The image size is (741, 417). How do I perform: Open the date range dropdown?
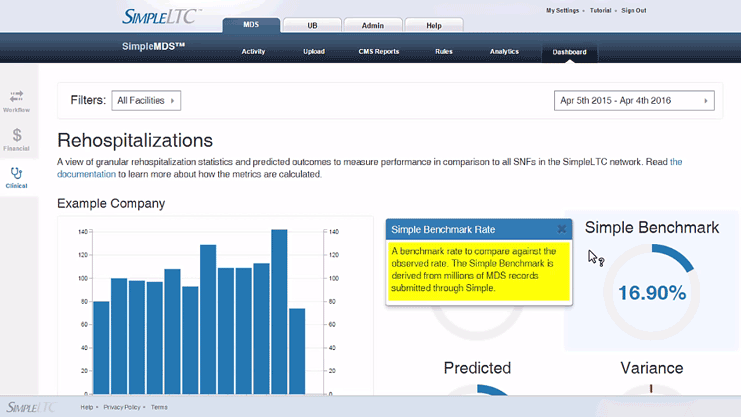[634, 101]
